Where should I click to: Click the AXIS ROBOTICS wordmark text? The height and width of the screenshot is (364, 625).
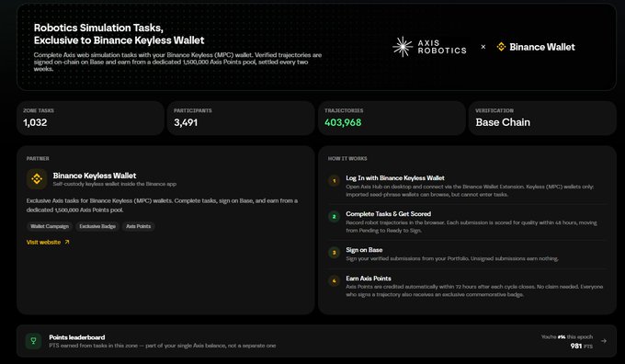pos(442,47)
